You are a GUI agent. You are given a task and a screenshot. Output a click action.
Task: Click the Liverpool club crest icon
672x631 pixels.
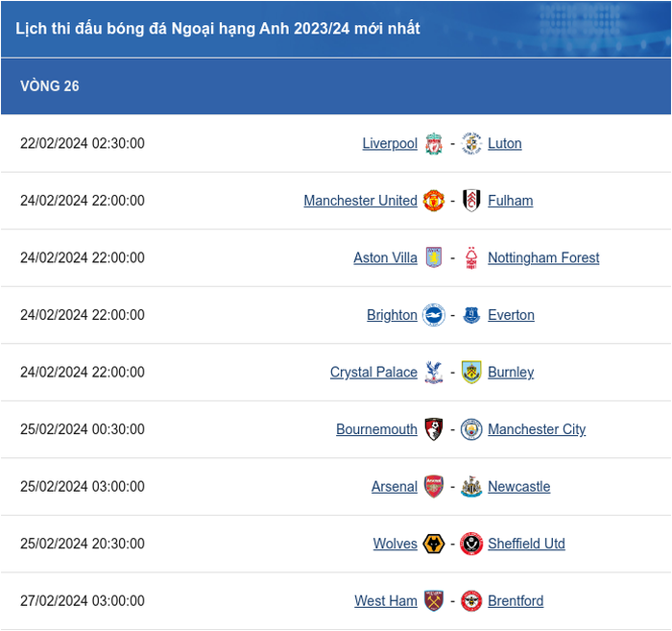tap(434, 144)
